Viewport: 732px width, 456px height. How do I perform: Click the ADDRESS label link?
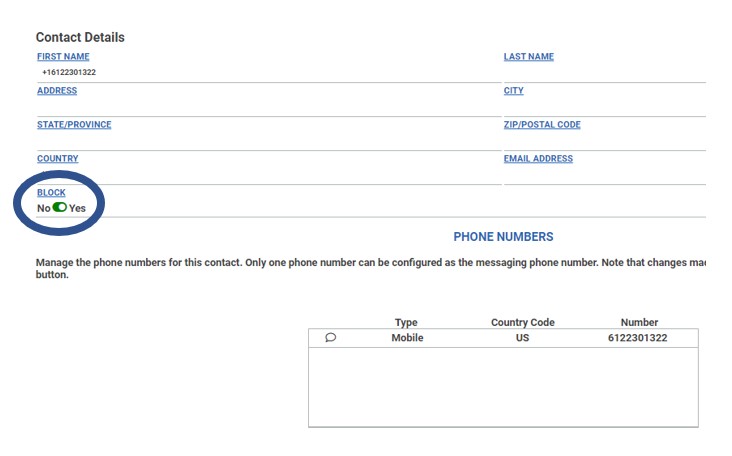[x=57, y=91]
